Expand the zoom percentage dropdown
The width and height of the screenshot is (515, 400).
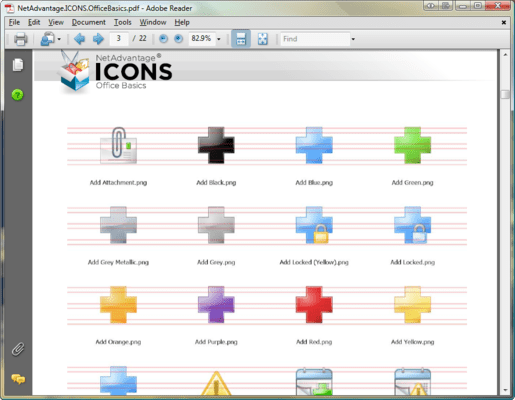click(x=219, y=39)
